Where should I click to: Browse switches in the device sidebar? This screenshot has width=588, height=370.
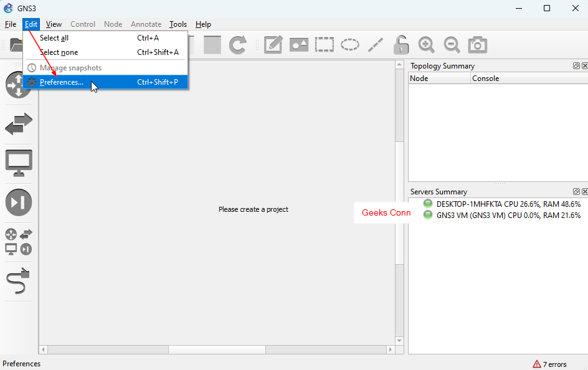[19, 124]
